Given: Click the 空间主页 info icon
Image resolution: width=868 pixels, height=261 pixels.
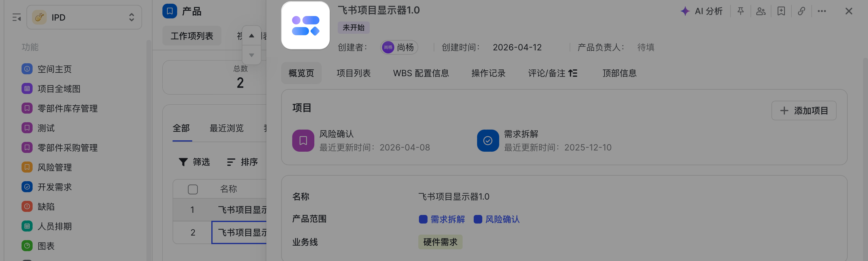Looking at the screenshot, I should pos(27,69).
